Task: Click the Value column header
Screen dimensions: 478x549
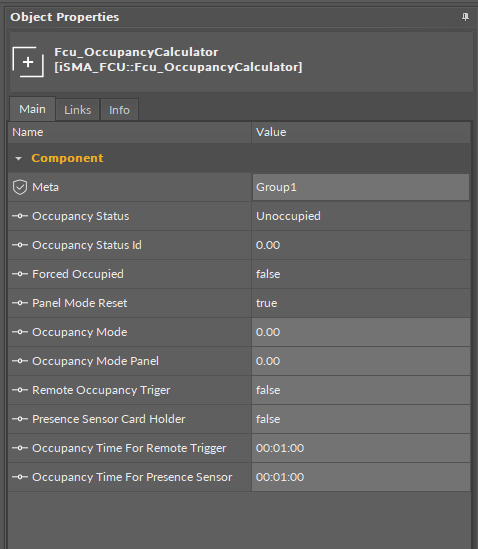Action: tap(361, 132)
